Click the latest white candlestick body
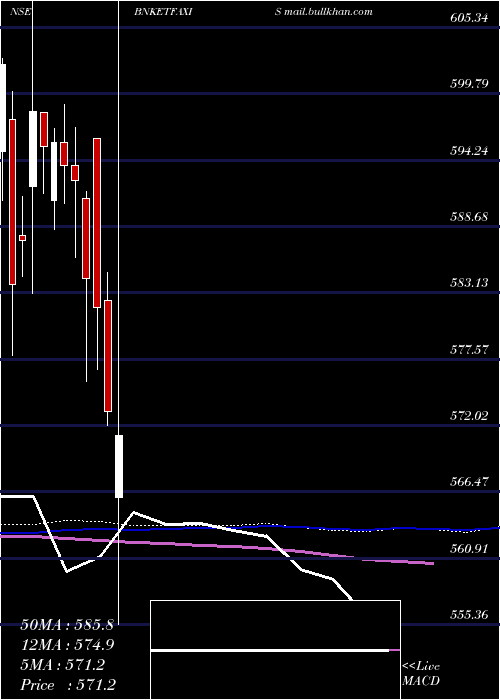500x700 pixels. 119,466
